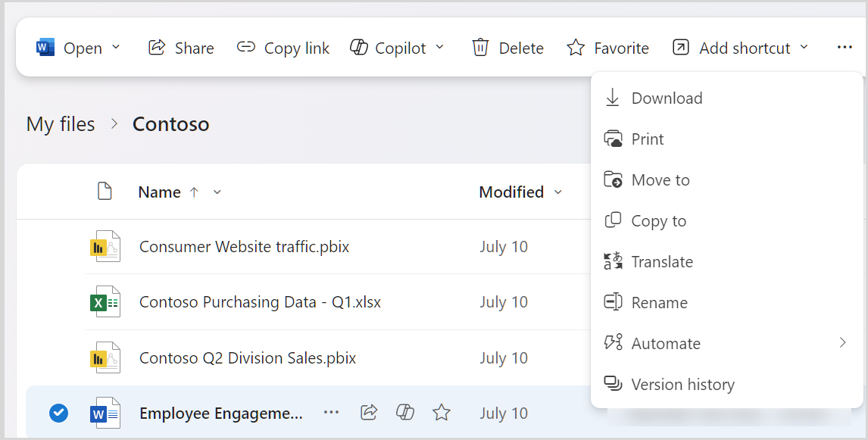The image size is (868, 440).
Task: Open the toolbar's three-dot overflow menu
Action: coord(845,48)
